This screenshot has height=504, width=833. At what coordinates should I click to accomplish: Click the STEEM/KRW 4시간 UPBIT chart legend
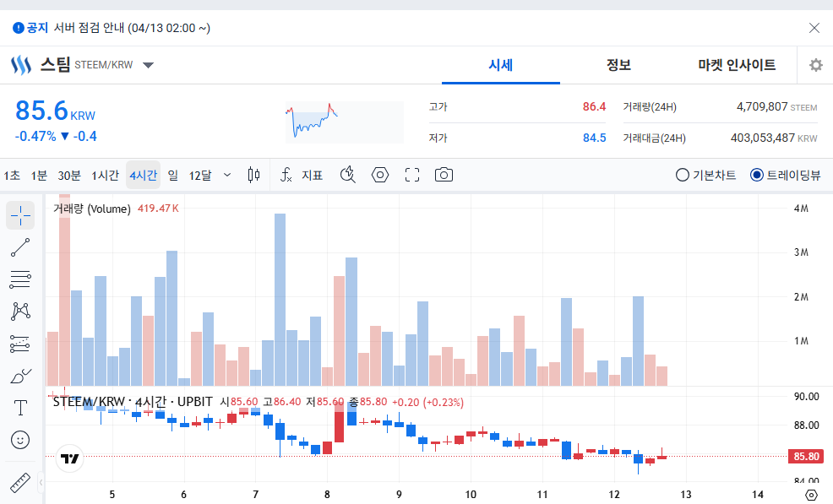point(133,402)
